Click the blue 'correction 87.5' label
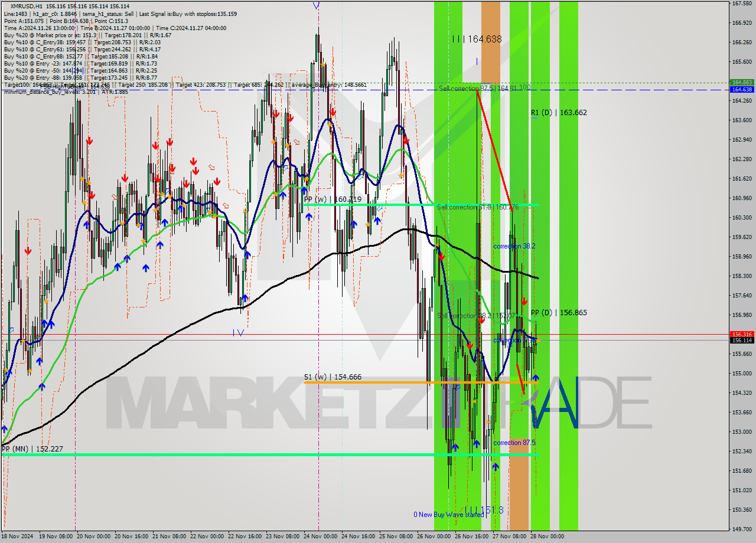 514,443
